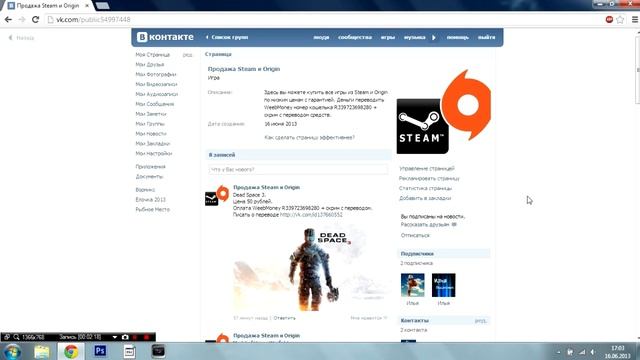Open Мои Сообщения in the sidebar

[x=155, y=104]
